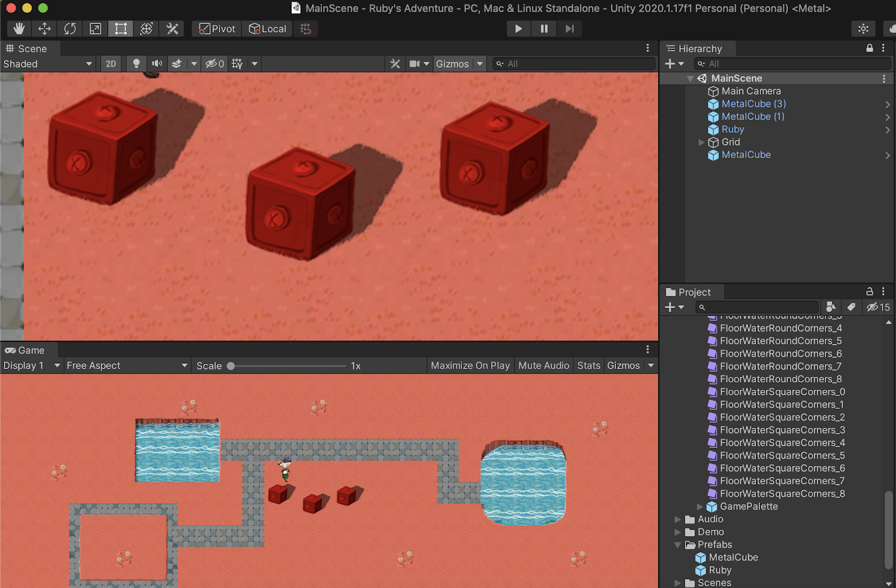Select the Transform tool

coord(146,29)
